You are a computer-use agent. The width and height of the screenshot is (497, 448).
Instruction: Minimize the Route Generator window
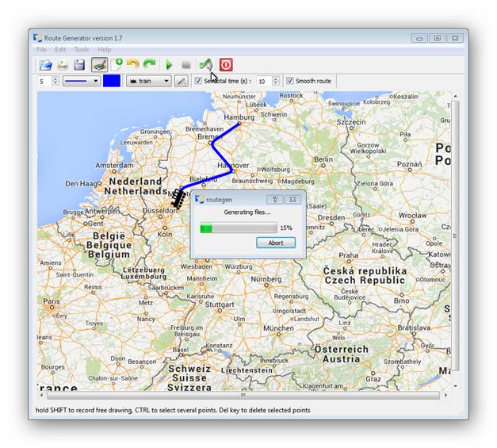[x=419, y=38]
